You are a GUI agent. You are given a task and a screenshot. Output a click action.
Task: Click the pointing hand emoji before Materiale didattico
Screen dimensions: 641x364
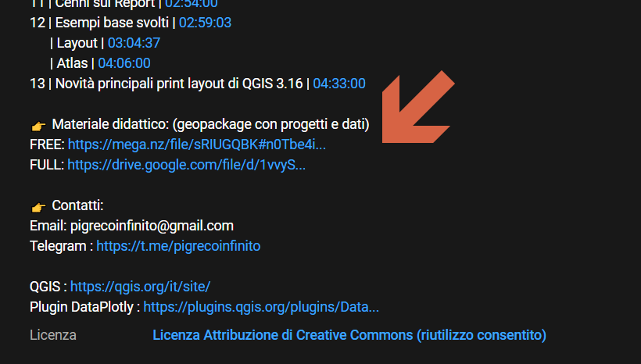[38, 125]
